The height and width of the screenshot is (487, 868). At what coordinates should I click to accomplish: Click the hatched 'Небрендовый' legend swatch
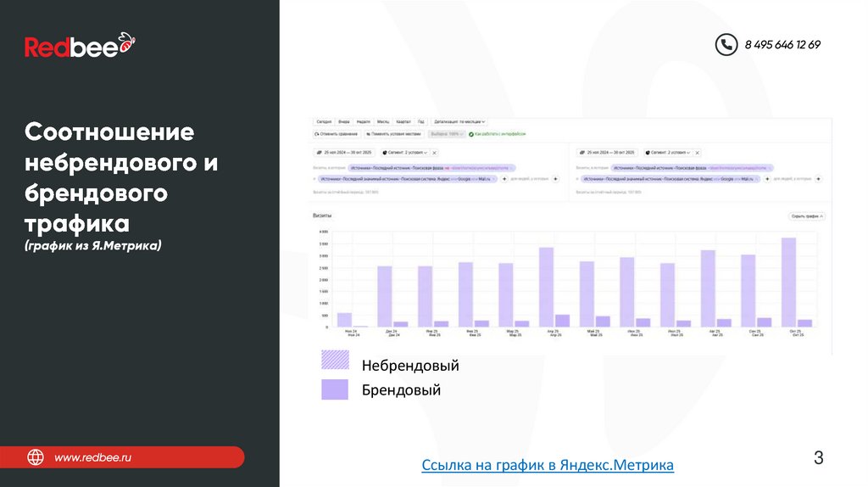click(335, 360)
